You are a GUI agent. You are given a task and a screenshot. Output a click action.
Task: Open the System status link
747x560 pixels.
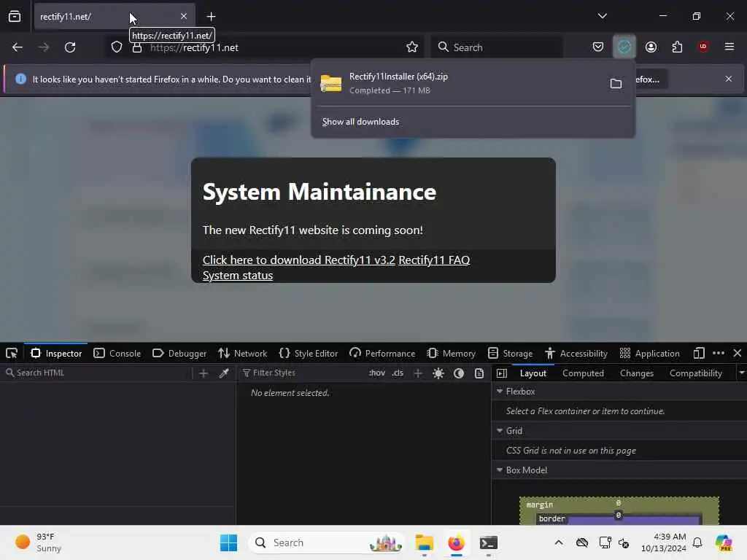[238, 275]
